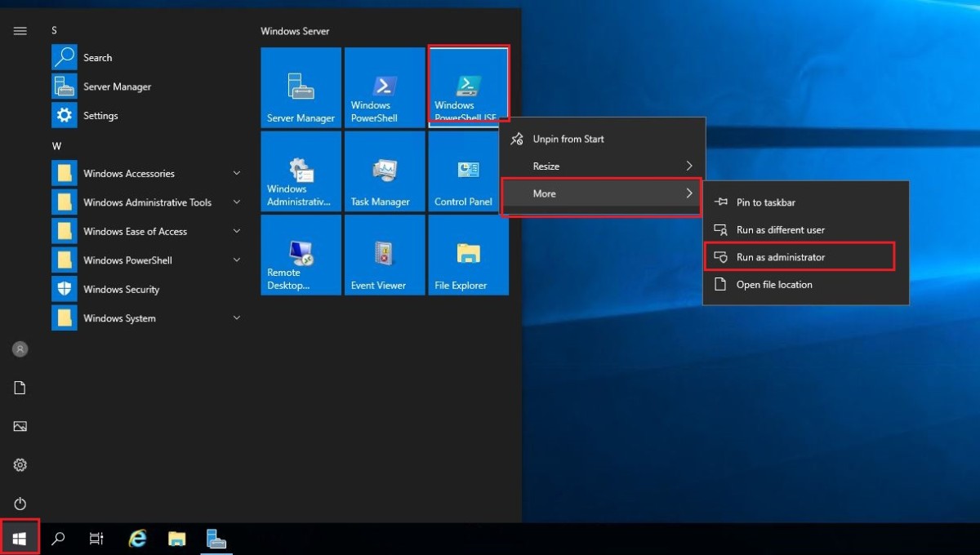Launch Internet Explorer from the taskbar
This screenshot has height=555, width=980.
pos(138,539)
